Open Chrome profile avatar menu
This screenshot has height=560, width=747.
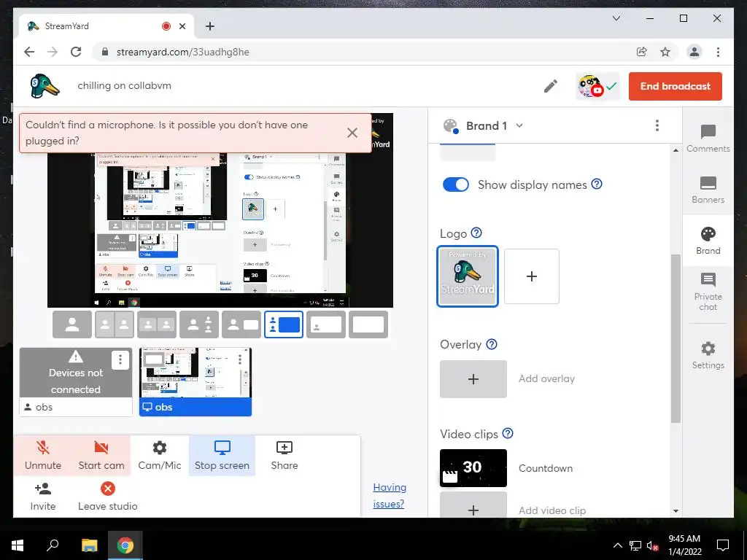tap(694, 52)
